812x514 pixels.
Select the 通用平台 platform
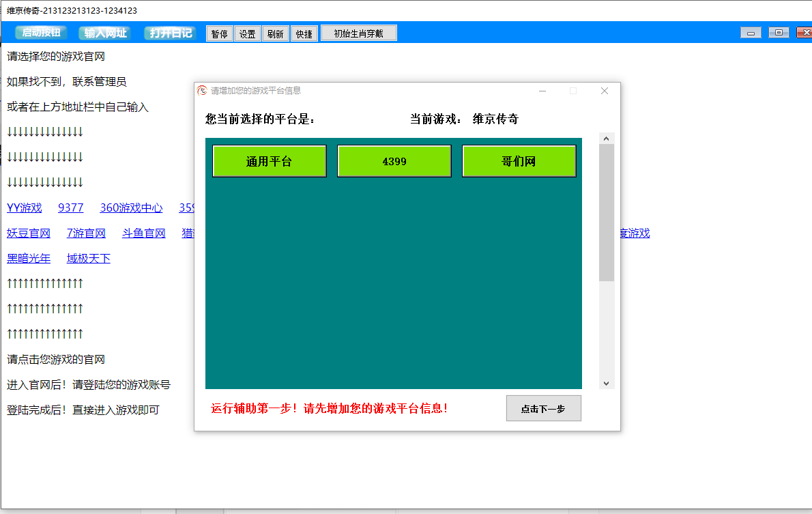tap(269, 160)
